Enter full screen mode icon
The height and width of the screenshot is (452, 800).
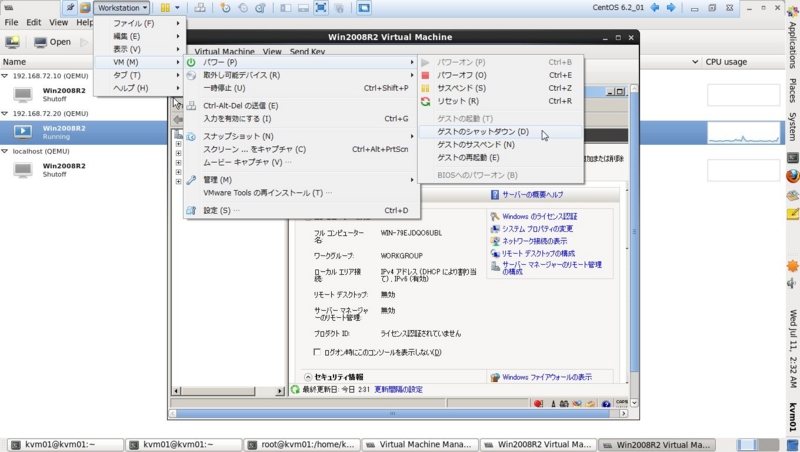pyautogui.click(x=320, y=8)
